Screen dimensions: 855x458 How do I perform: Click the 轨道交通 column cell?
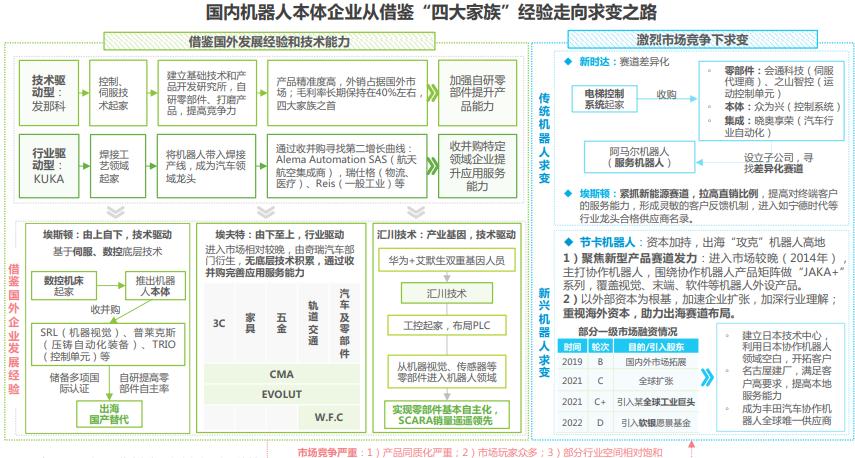click(313, 323)
